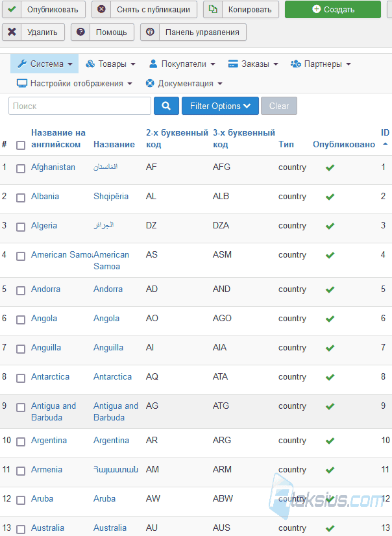Screen dimensions: 392x536
Task: Open the Товары dropdown menu
Action: (x=110, y=64)
